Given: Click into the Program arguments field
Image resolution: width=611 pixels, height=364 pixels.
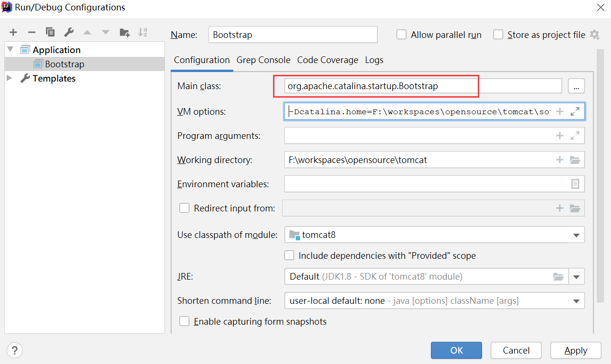Looking at the screenshot, I should tap(417, 136).
